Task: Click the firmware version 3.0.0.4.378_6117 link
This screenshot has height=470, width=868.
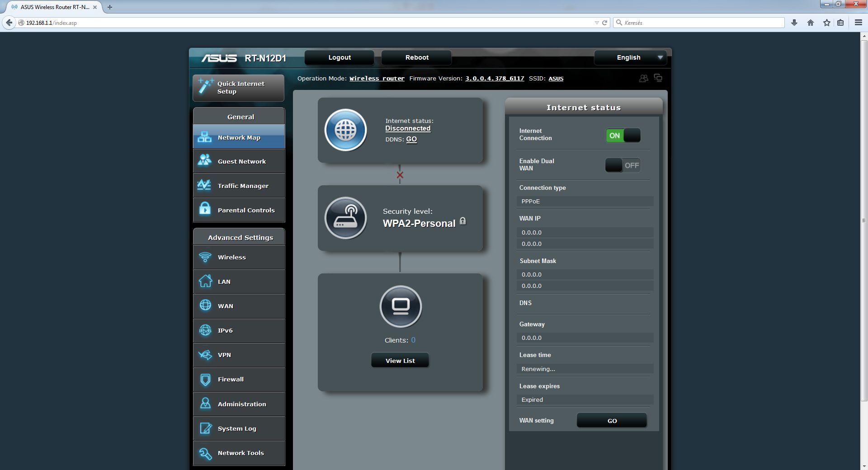Action: [495, 78]
